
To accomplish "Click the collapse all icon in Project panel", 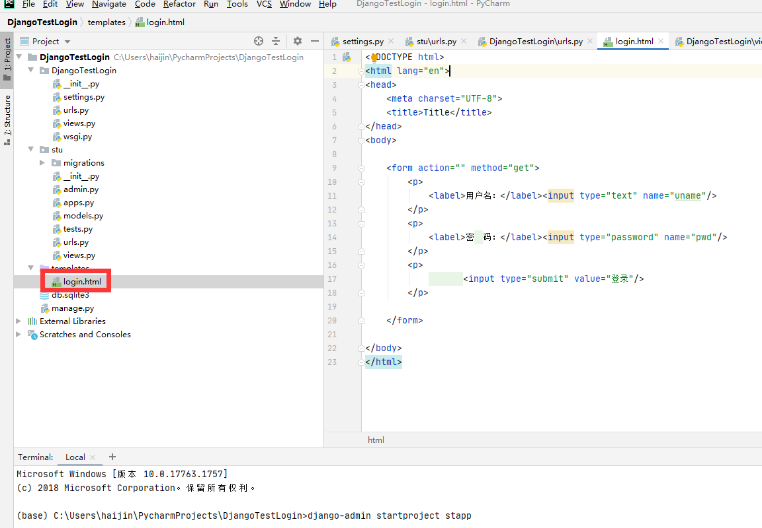I will (x=276, y=41).
